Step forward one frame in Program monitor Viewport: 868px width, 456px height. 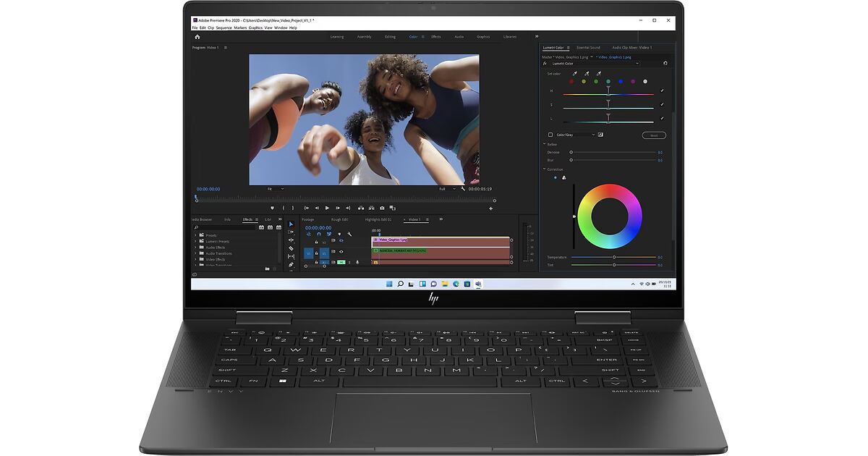point(337,208)
